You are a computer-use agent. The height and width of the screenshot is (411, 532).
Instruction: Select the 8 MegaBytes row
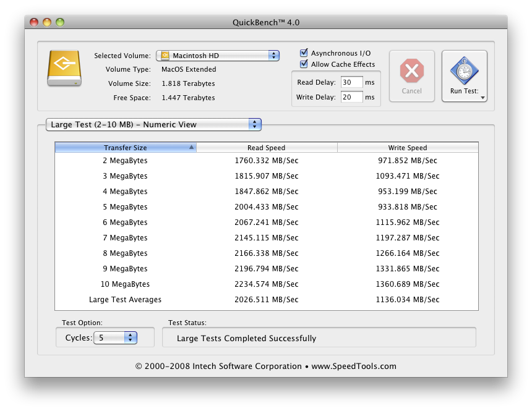[x=267, y=253]
